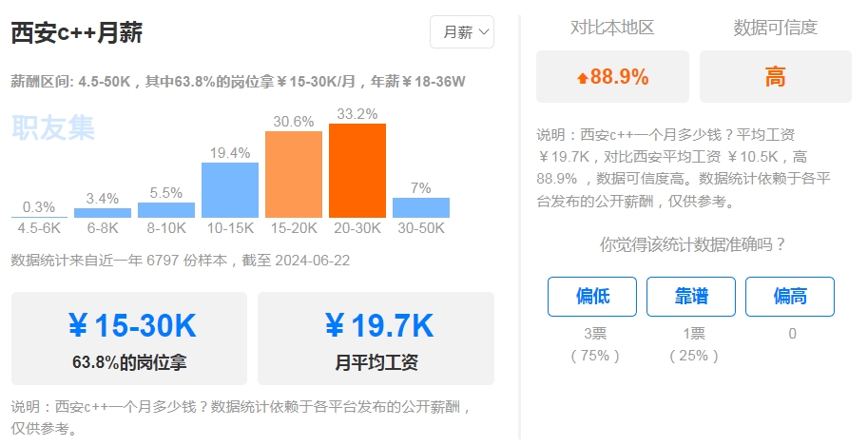Click the chevron arrow in 月薪 dropdown
The image size is (868, 446).
(x=483, y=32)
